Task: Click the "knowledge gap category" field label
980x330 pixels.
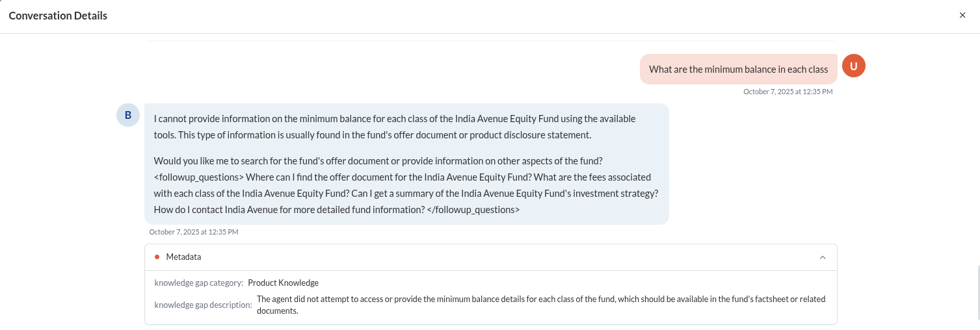Action: (198, 283)
